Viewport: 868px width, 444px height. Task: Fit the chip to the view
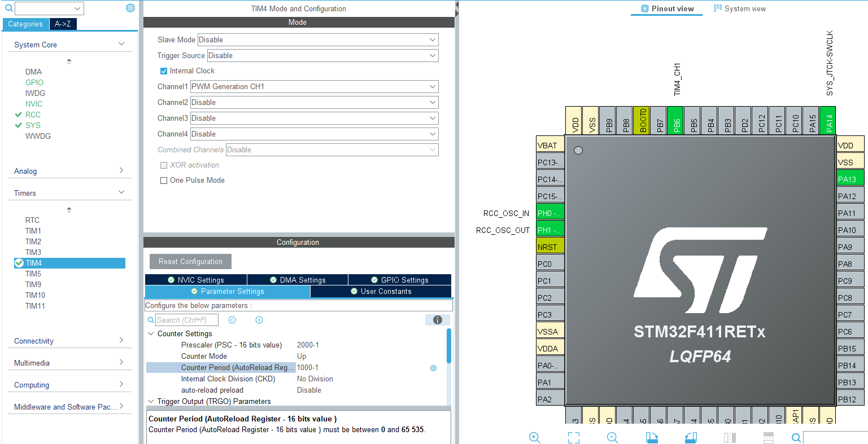tap(574, 437)
